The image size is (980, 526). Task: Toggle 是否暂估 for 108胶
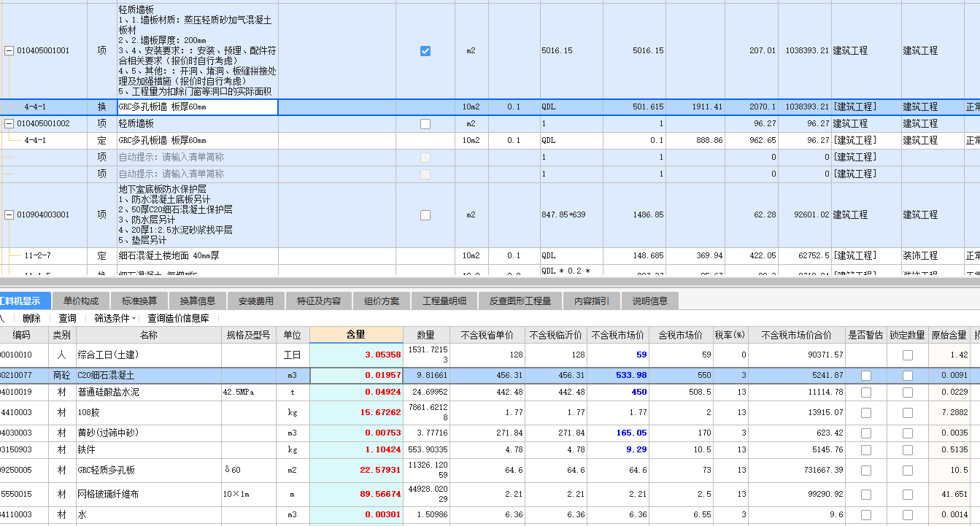[x=865, y=413]
